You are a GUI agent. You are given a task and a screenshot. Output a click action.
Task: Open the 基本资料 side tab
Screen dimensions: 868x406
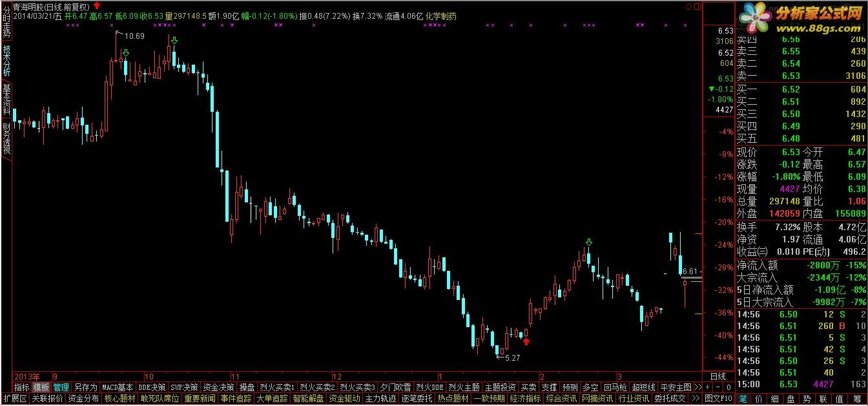[x=6, y=99]
